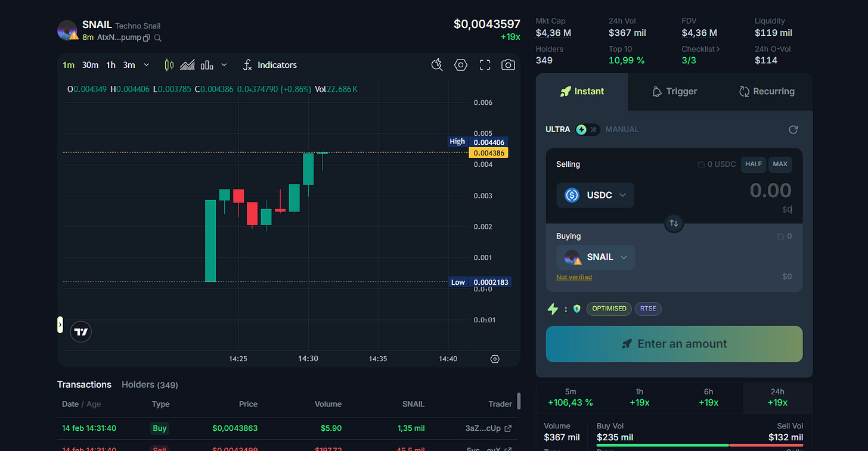
Task: Click the Volume column header
Action: 328,404
